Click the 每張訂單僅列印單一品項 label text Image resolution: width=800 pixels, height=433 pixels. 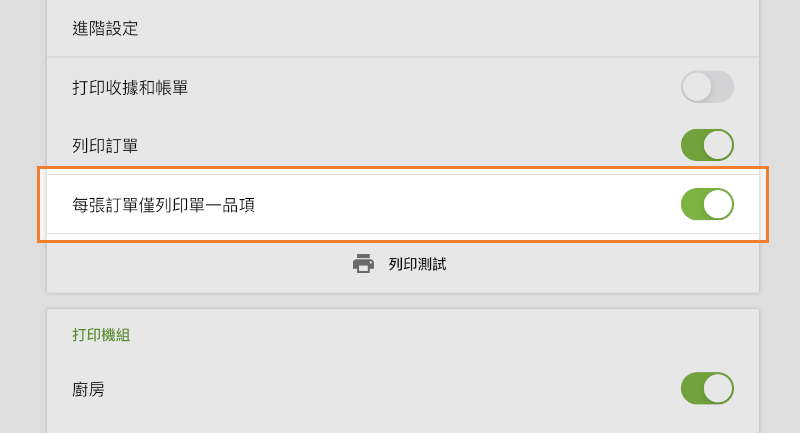(163, 205)
